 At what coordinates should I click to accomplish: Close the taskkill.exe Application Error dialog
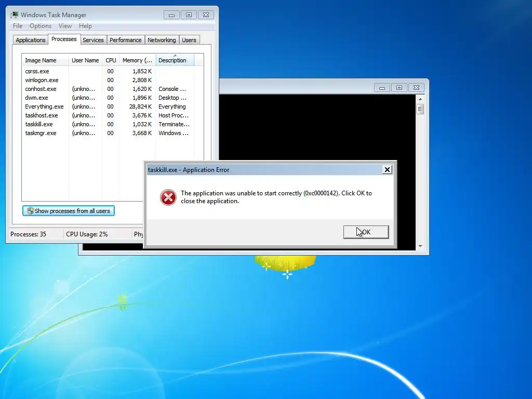tap(387, 170)
